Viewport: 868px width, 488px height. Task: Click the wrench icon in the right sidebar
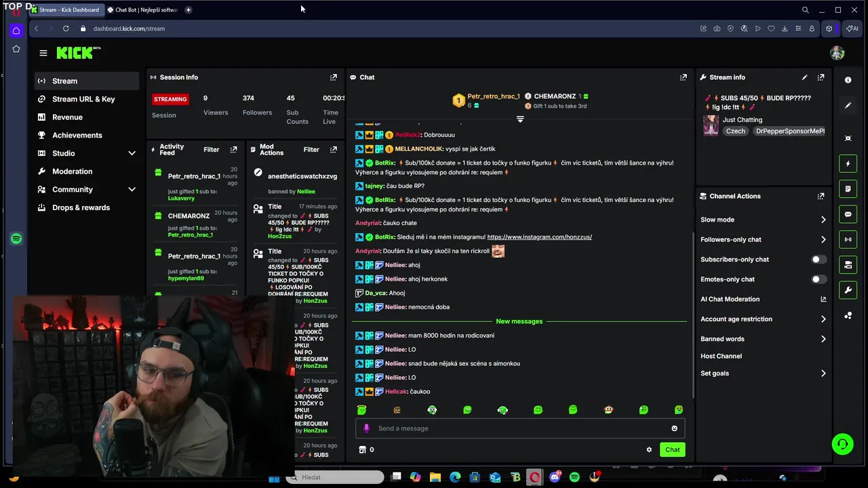pos(848,290)
